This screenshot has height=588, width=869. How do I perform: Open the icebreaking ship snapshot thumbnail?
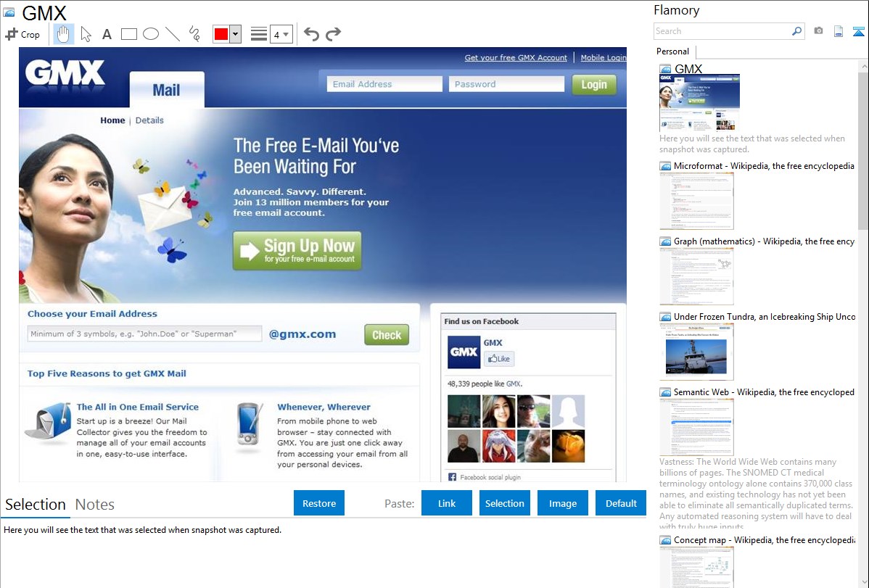(x=696, y=352)
